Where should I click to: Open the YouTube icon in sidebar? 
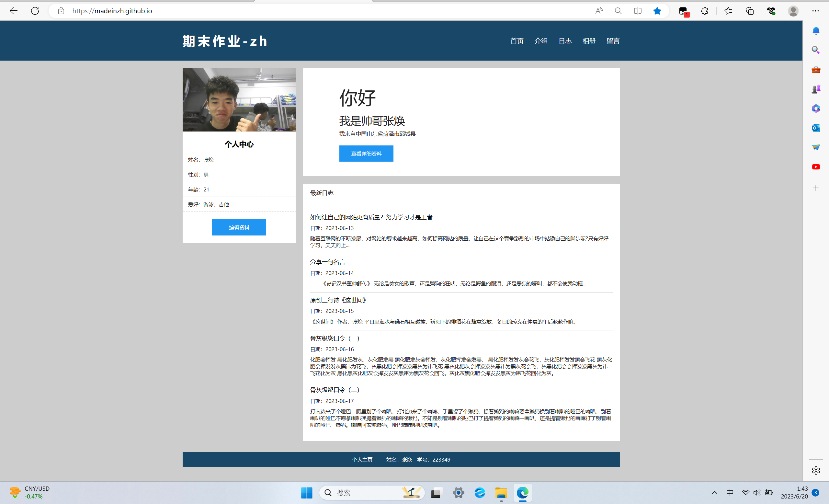pyautogui.click(x=815, y=167)
